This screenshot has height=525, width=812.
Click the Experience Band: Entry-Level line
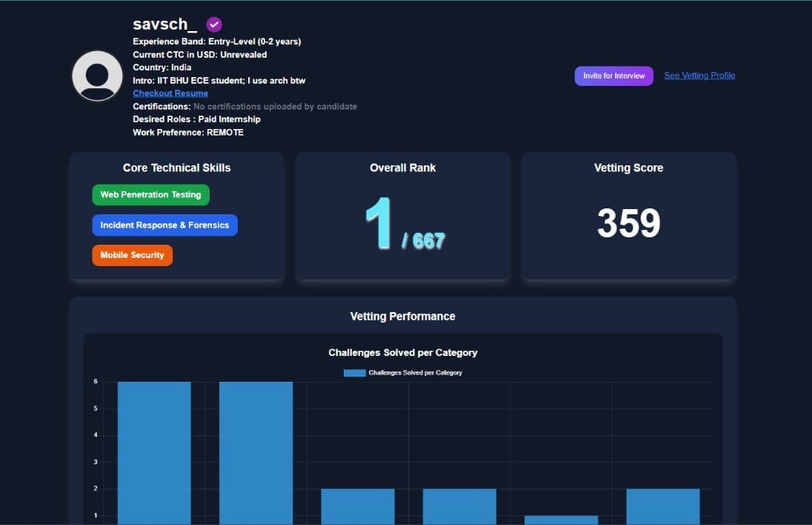pyautogui.click(x=216, y=42)
